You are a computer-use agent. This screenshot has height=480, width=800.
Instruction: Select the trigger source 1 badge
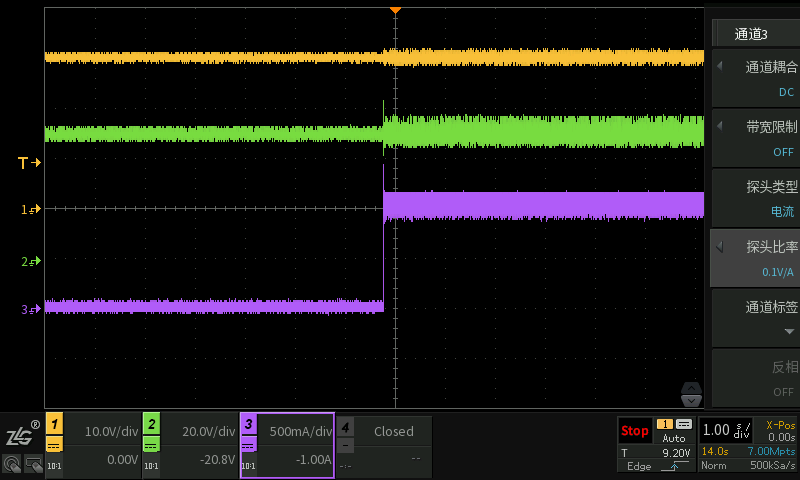(665, 424)
